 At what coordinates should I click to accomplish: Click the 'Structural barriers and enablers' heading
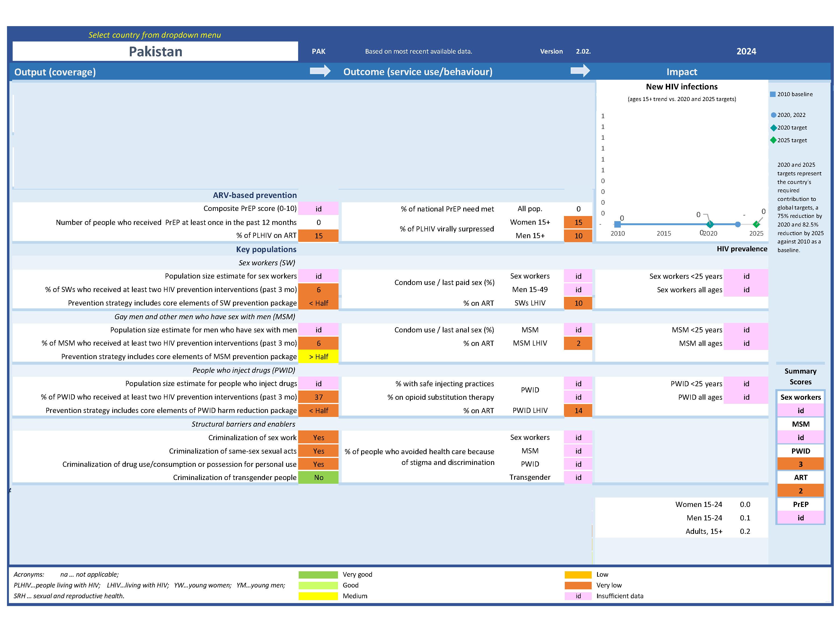click(243, 424)
